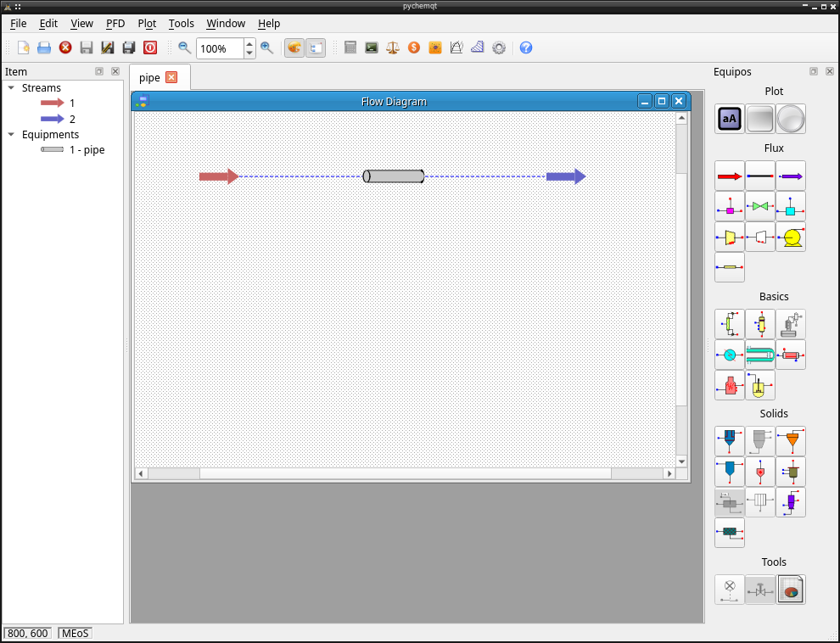
Task: Close the pipe tab with red X
Action: 171,78
